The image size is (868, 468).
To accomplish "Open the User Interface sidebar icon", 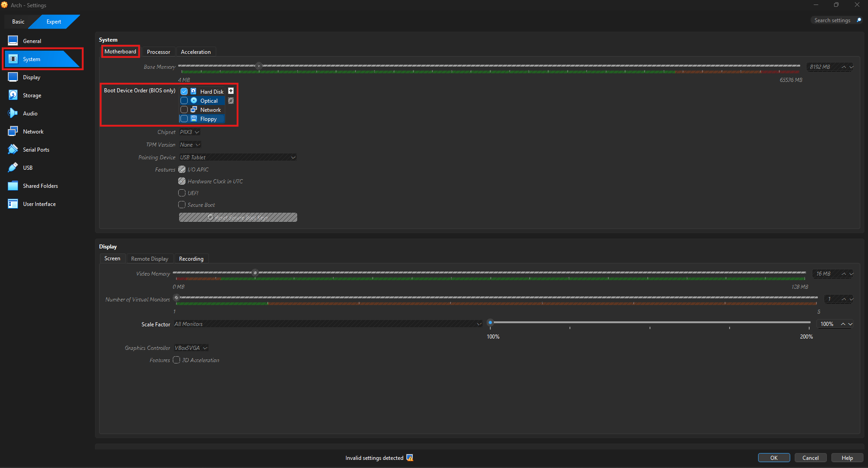I will tap(13, 204).
